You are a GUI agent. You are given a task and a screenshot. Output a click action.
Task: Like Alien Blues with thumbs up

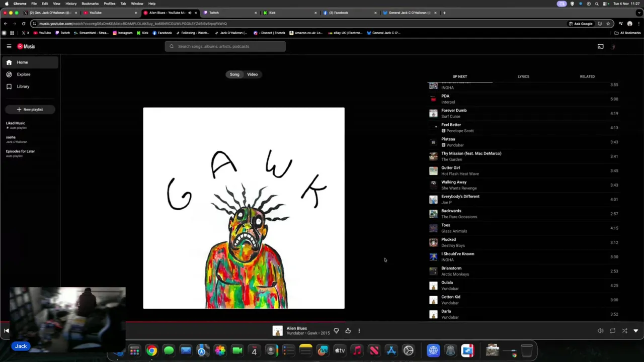click(348, 331)
